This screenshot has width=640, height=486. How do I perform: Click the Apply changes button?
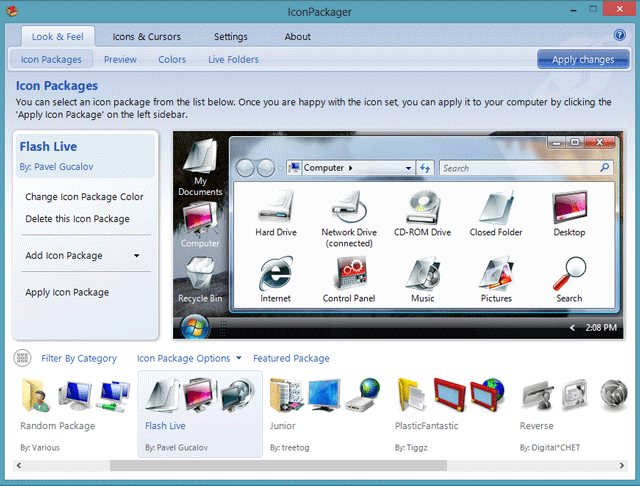coord(583,59)
